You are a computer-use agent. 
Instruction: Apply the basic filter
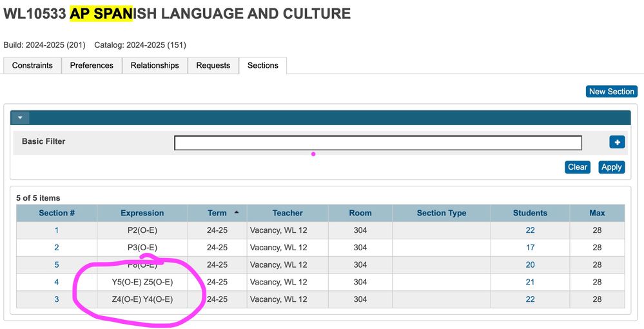pyautogui.click(x=611, y=167)
